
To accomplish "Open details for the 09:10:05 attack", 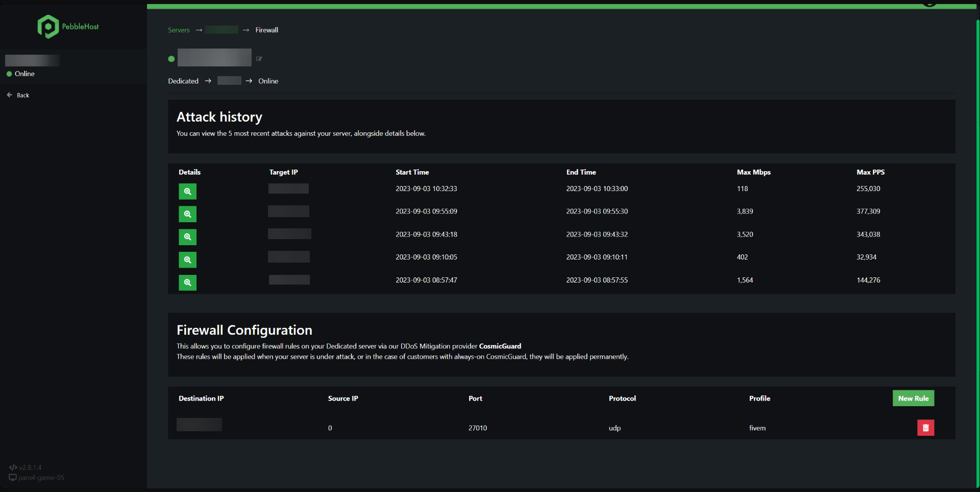I will pyautogui.click(x=187, y=260).
